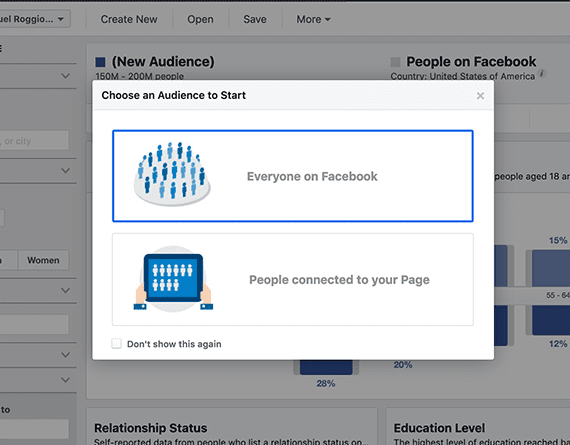Click the tablet illustration for Page connections
Viewport: 570px width, 445px height.
click(x=173, y=279)
